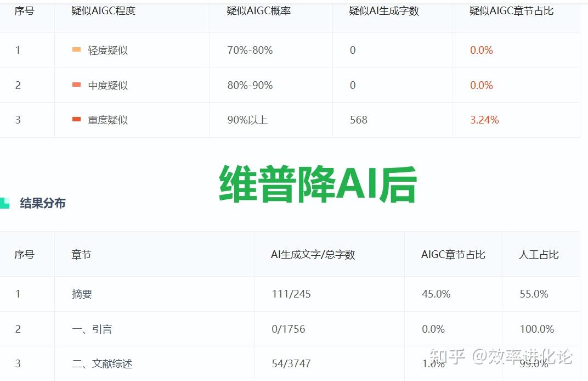Select the 结果分布 section heading

point(43,203)
